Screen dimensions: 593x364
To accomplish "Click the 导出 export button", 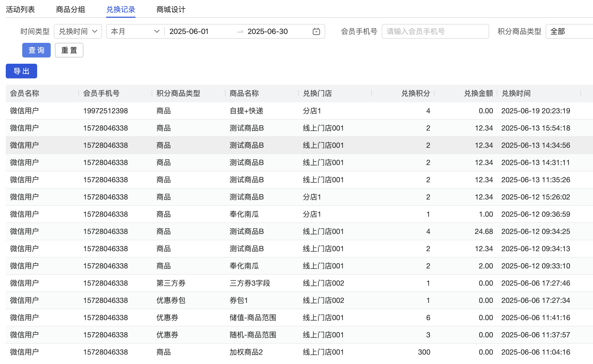I will click(x=21, y=71).
